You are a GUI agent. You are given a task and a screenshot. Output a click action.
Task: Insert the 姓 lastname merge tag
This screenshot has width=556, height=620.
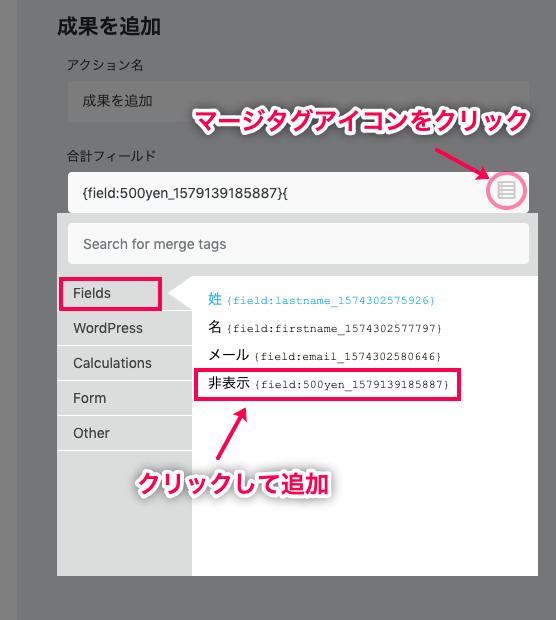coord(321,300)
